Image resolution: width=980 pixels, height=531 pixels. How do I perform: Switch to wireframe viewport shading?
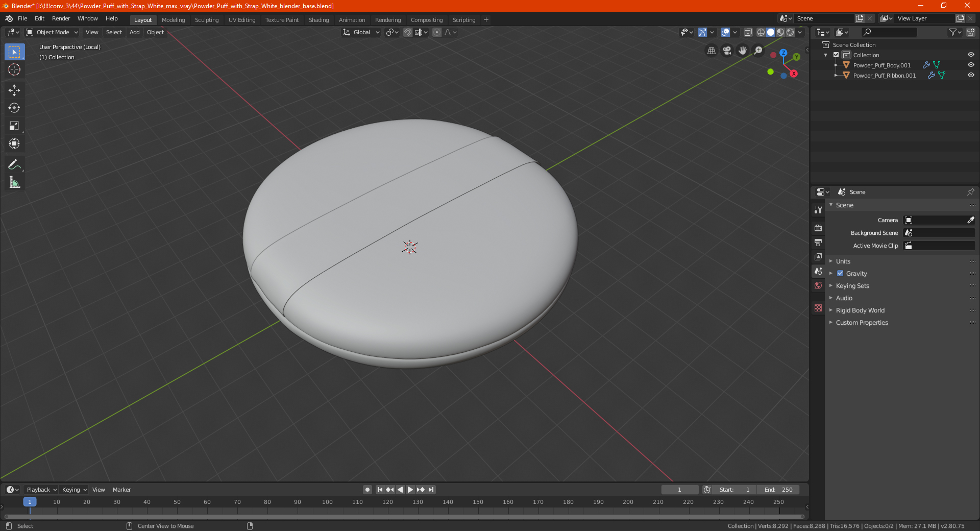click(761, 32)
